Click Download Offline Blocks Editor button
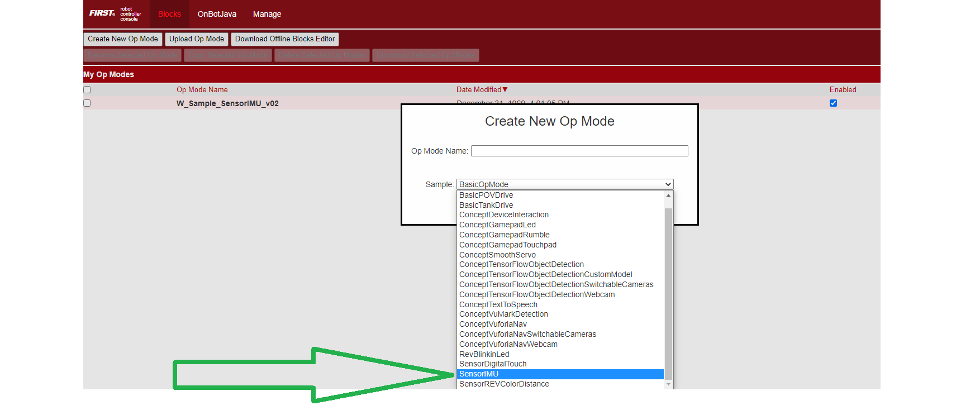980x410 pixels. pyautogui.click(x=285, y=39)
